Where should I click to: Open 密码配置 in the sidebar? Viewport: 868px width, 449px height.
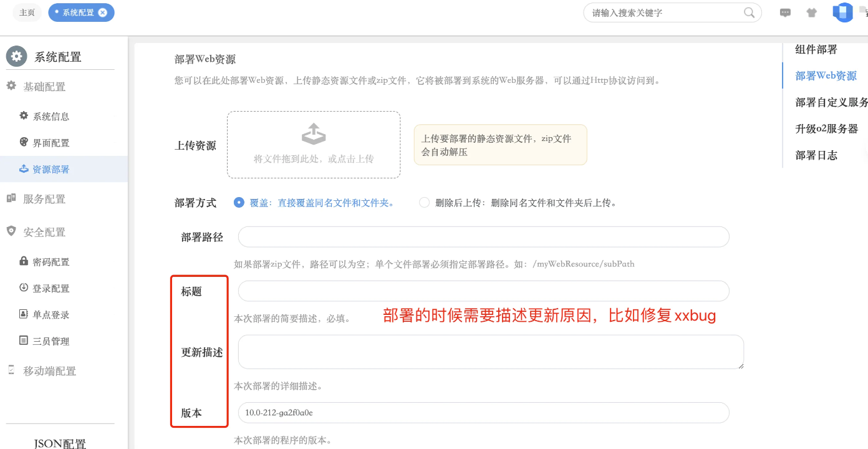51,262
